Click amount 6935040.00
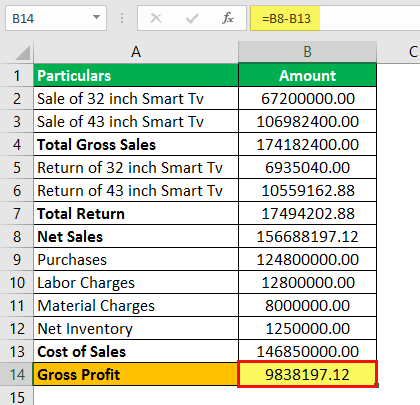 tap(307, 167)
